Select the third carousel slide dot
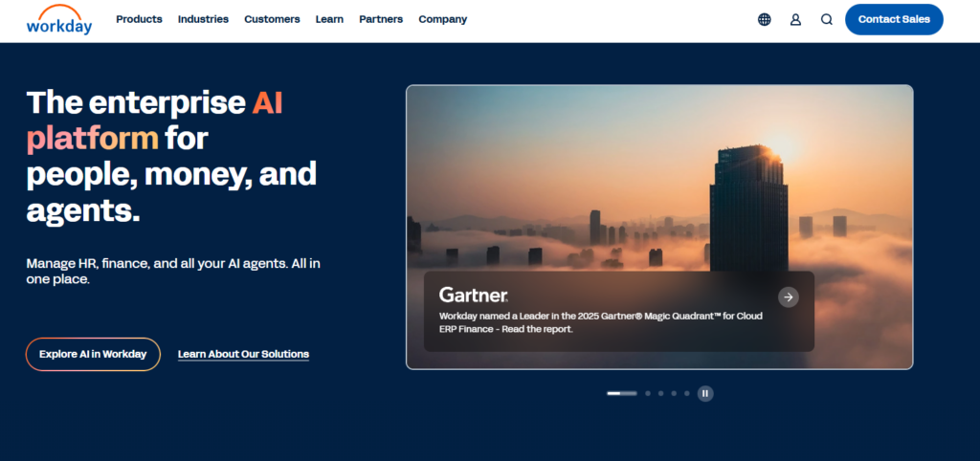This screenshot has height=461, width=980. 661,393
